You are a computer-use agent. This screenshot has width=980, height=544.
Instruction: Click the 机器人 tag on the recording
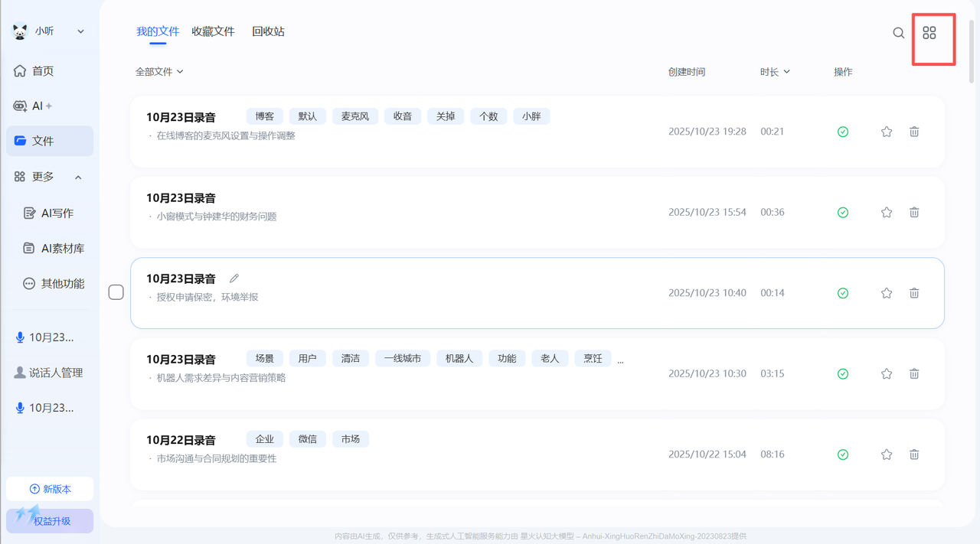pyautogui.click(x=459, y=358)
